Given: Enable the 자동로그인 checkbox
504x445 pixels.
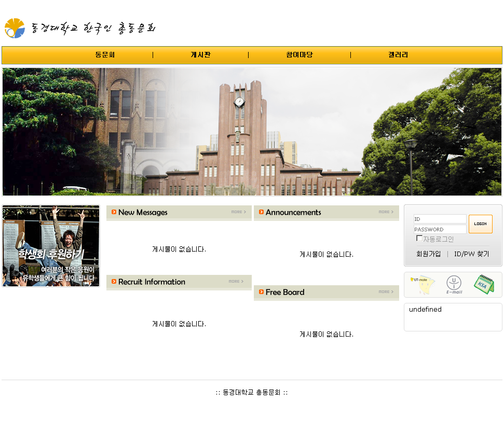Looking at the screenshot, I should 419,238.
